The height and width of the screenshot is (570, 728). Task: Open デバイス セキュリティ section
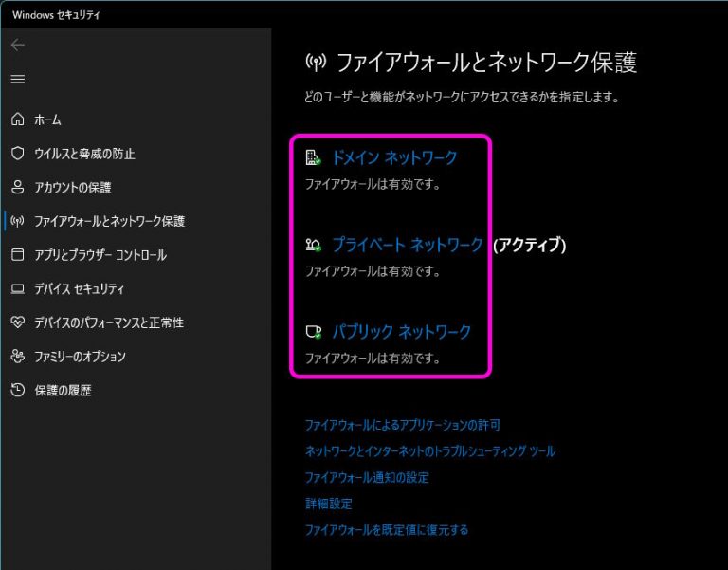(x=80, y=289)
